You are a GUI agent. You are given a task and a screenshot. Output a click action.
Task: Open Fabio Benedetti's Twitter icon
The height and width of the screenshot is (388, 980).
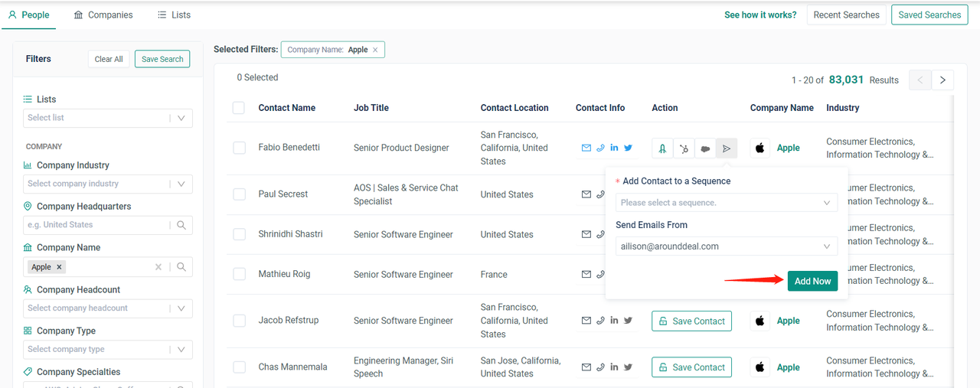628,148
